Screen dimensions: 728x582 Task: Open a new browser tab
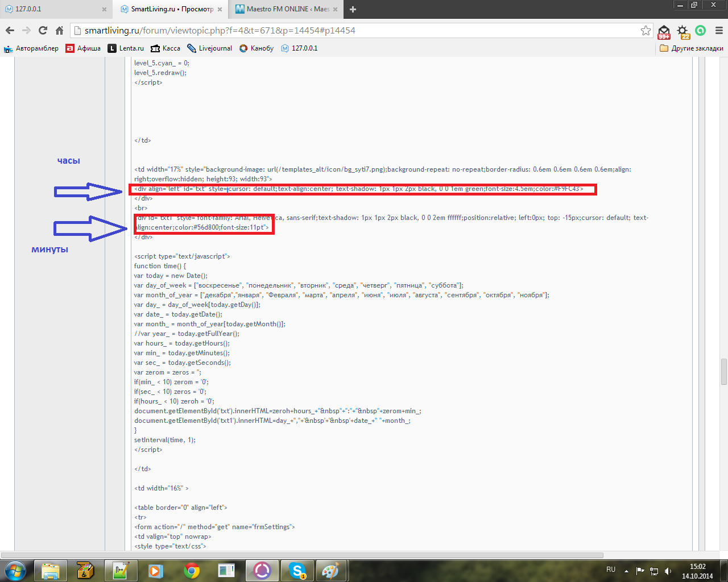(x=353, y=9)
